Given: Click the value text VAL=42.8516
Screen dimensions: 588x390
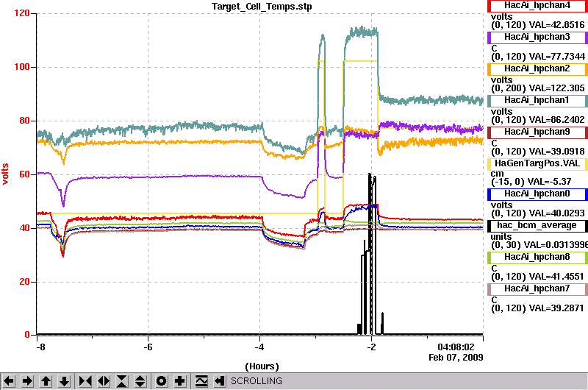Looking at the screenshot, I should (x=556, y=25).
